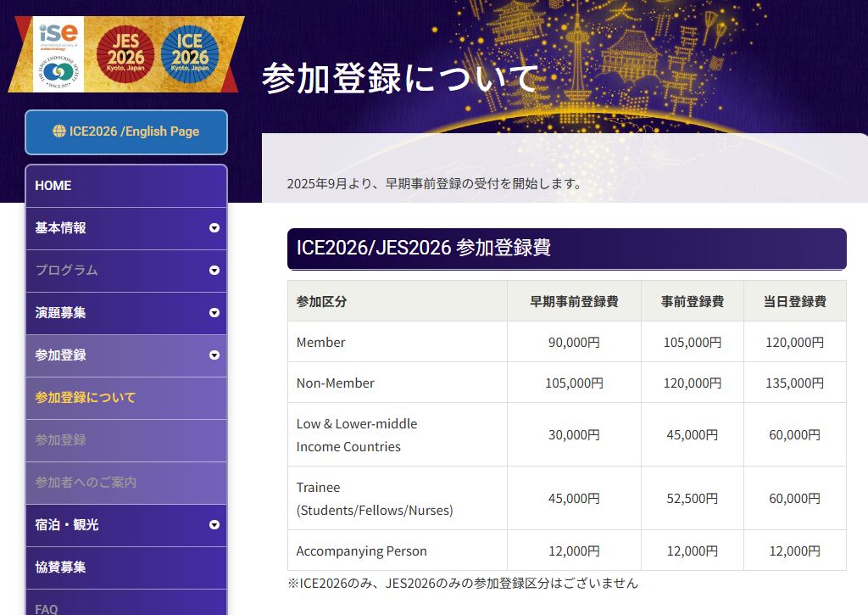This screenshot has width=868, height=615.
Task: Click the 早期事前登録費 column header
Action: (x=574, y=301)
